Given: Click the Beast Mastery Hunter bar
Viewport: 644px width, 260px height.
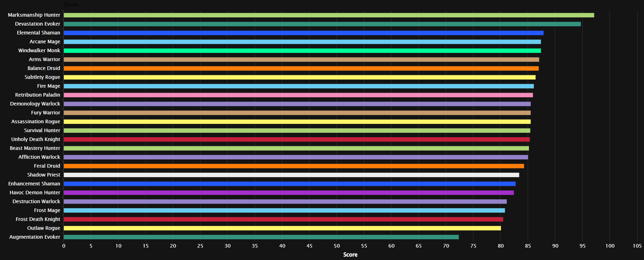Looking at the screenshot, I should 296,148.
